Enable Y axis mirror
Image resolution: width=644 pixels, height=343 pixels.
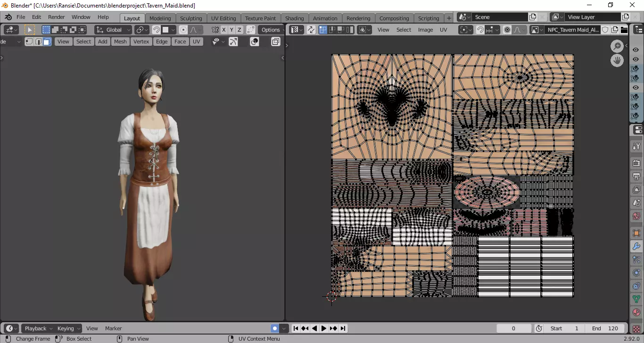click(x=231, y=30)
